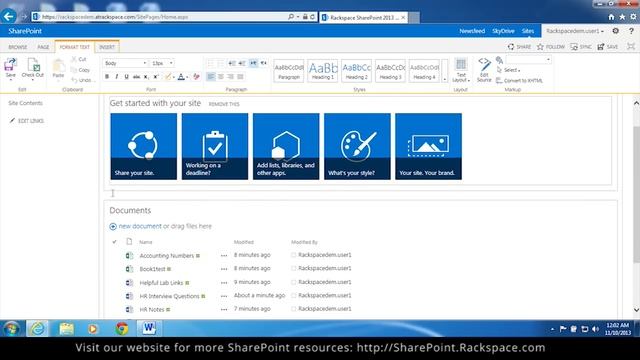The image size is (640, 360).
Task: Click the indent icon
Action: 242,63
